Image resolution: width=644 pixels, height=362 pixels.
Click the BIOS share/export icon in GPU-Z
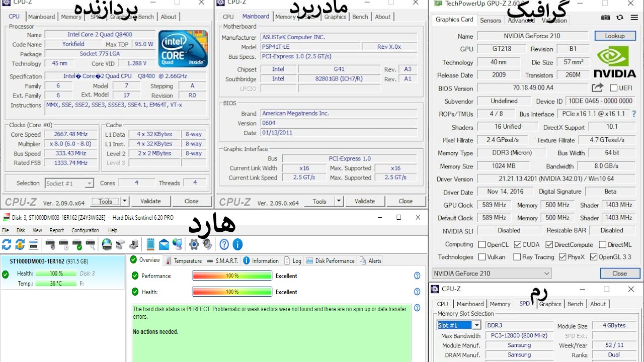coord(597,87)
